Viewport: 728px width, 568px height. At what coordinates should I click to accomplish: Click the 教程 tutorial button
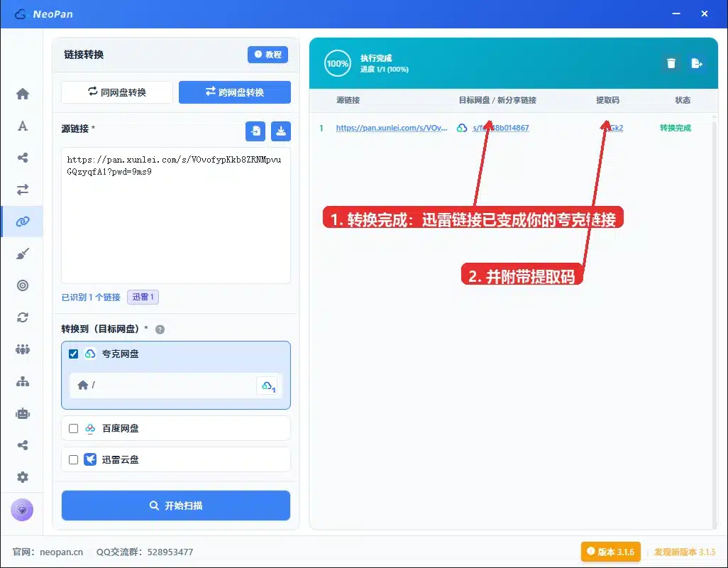click(268, 55)
